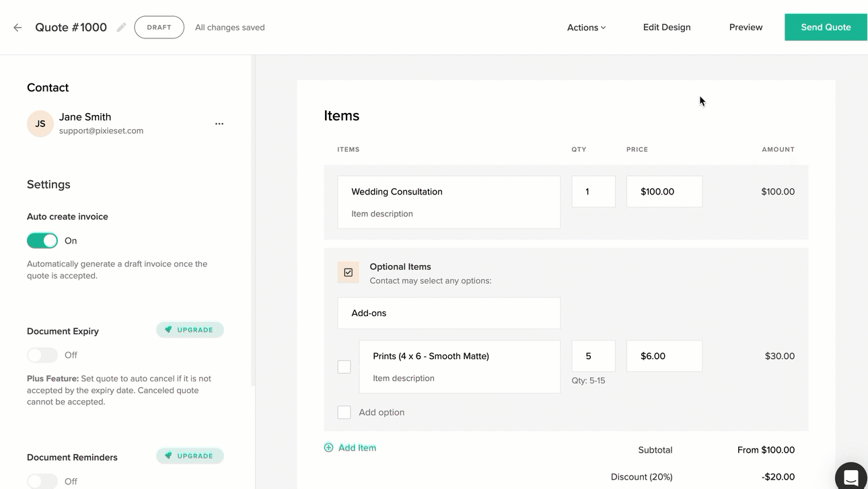Image resolution: width=868 pixels, height=489 pixels.
Task: Check the Prints (4 x 6) option checkbox
Action: 344,367
